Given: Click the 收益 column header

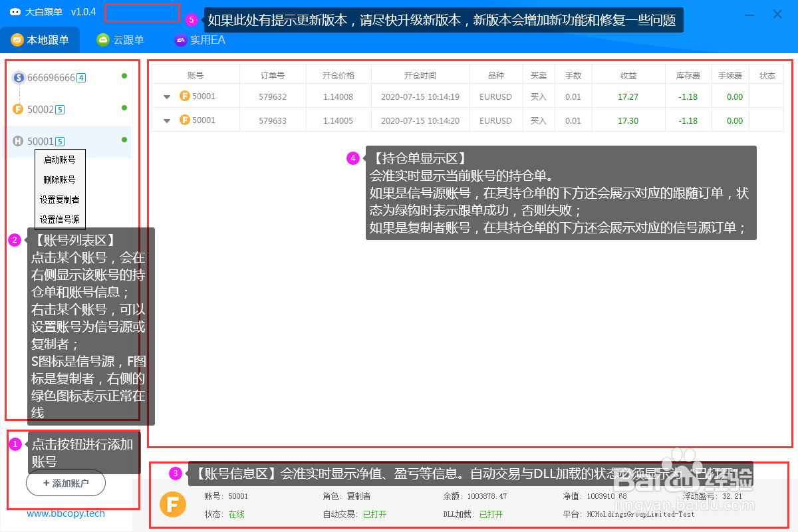Looking at the screenshot, I should point(628,76).
